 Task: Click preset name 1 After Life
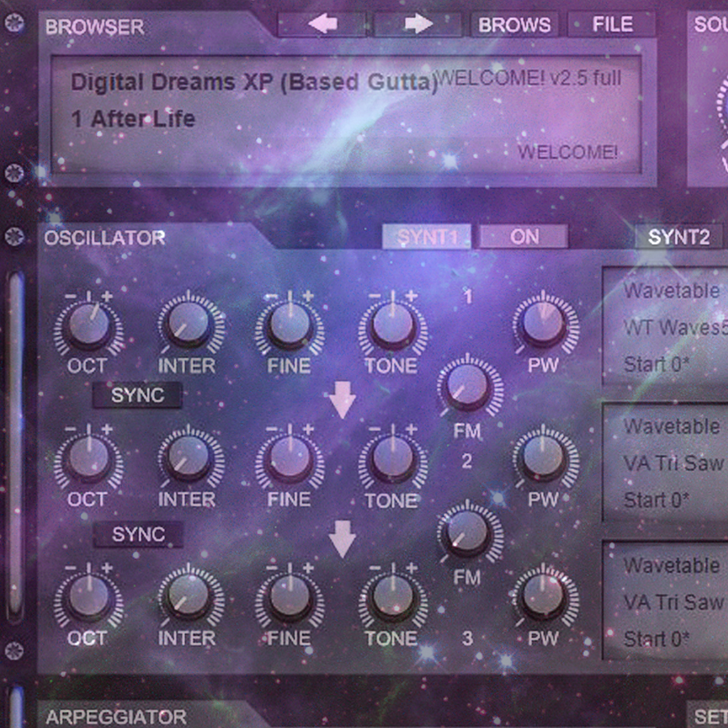[133, 119]
